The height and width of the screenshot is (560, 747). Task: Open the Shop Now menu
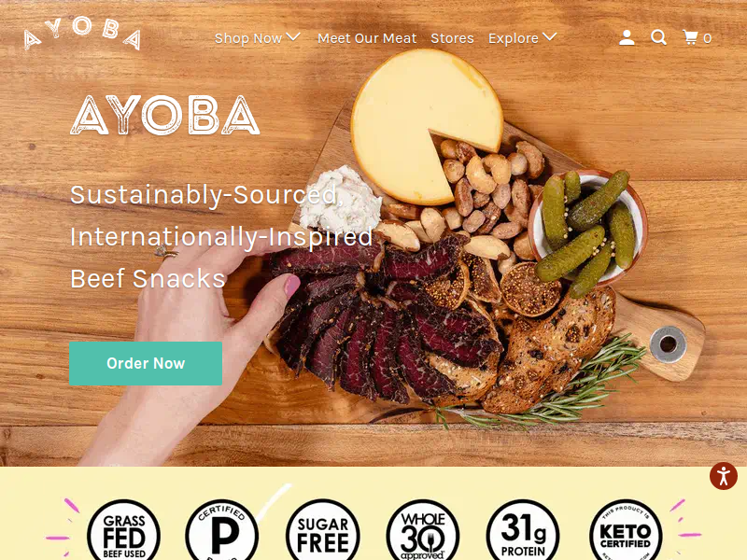point(248,38)
